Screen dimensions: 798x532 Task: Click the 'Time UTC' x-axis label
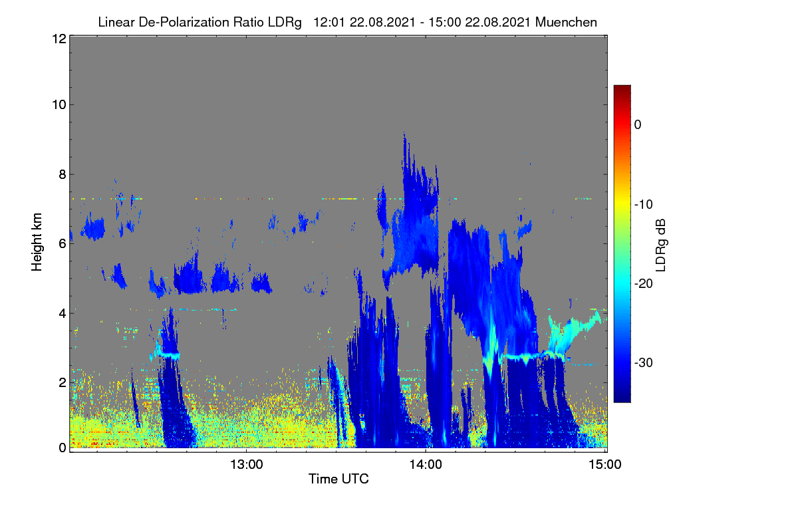pyautogui.click(x=338, y=479)
